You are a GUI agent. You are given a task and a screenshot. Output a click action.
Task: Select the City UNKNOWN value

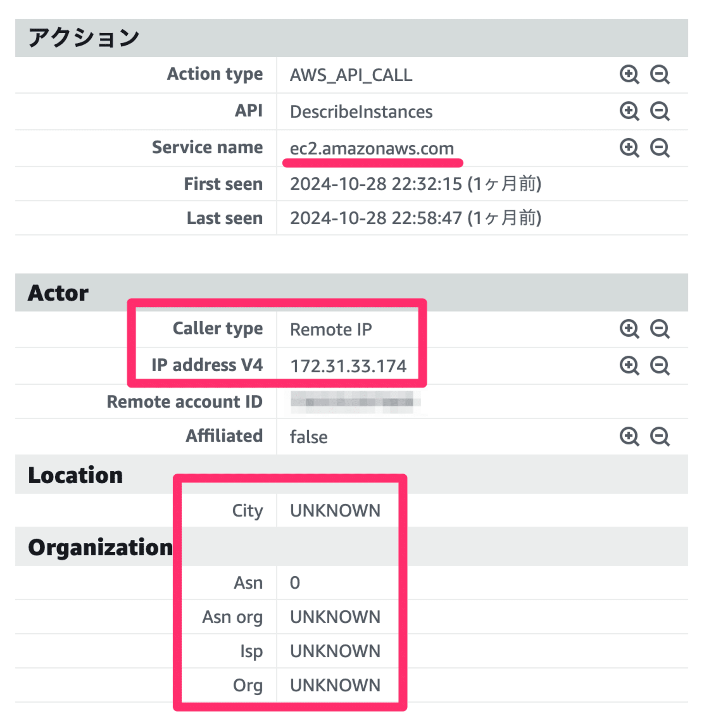(335, 511)
